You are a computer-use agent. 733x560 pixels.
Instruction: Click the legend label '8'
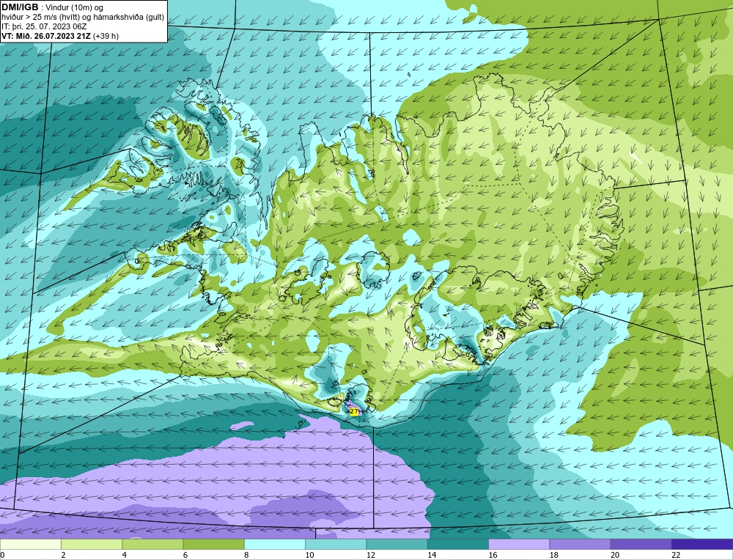(x=246, y=555)
